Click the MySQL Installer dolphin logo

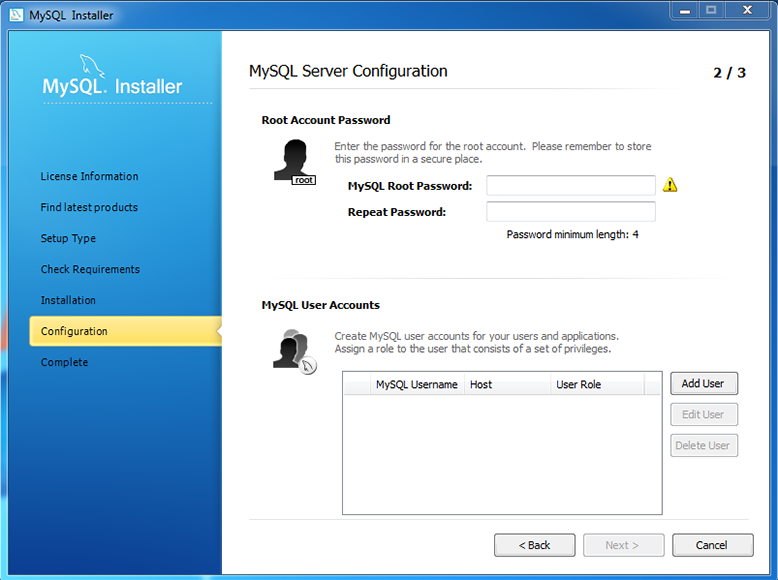click(x=92, y=65)
